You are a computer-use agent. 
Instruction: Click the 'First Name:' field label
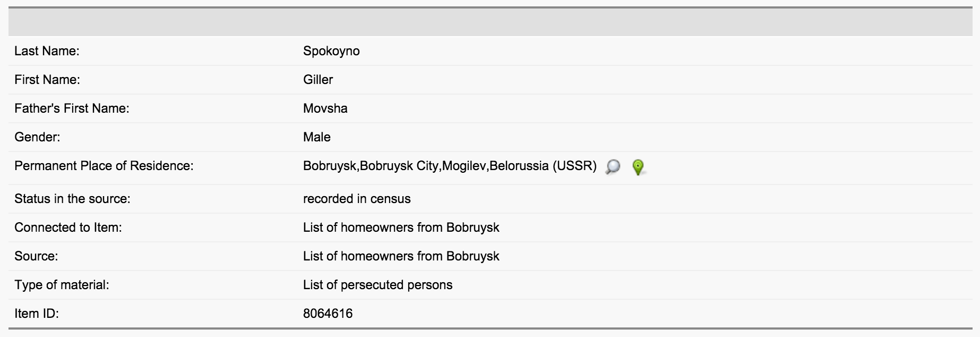(x=47, y=80)
